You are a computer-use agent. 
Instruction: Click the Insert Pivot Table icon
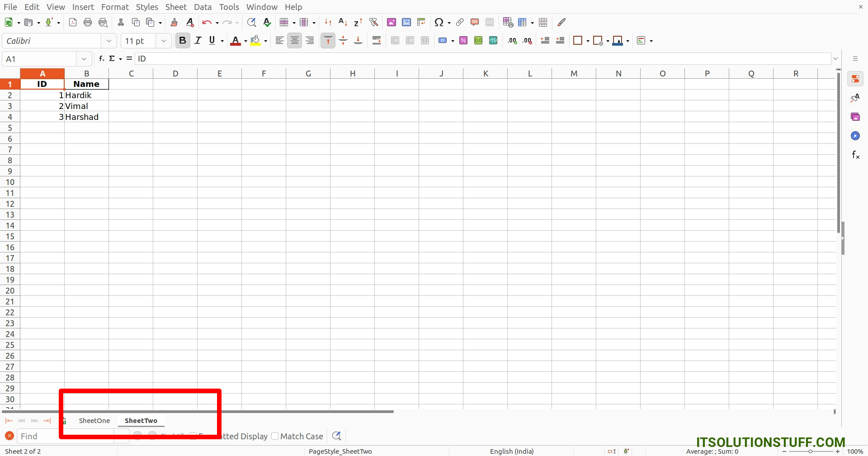422,22
